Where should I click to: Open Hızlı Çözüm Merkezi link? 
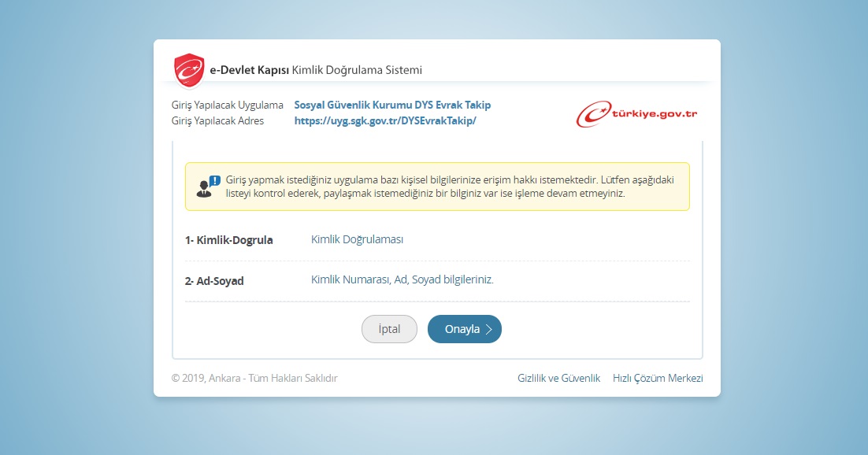pyautogui.click(x=658, y=378)
